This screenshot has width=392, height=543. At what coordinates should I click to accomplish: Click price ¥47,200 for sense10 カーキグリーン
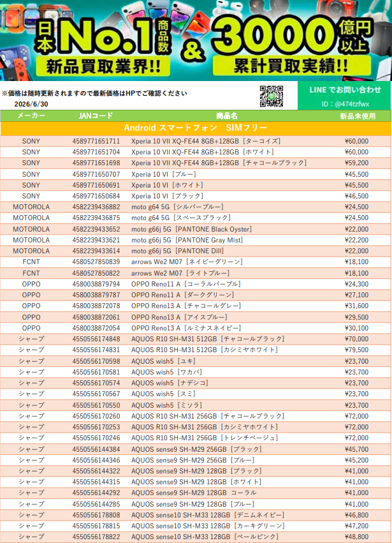pos(357,526)
